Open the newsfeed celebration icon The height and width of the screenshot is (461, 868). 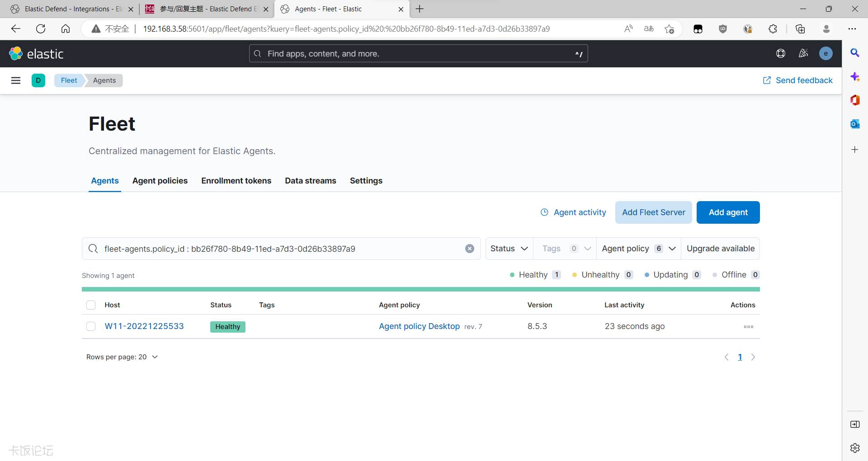[x=803, y=54]
